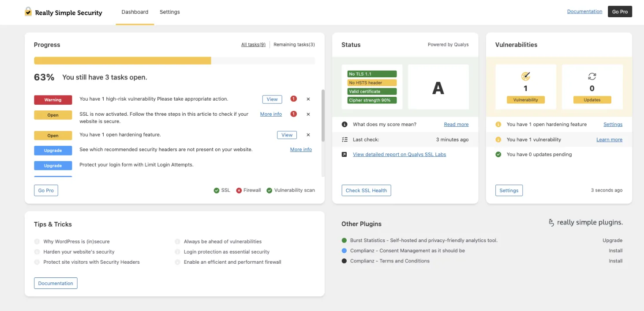
Task: Install Complianz Consent Management plugin
Action: click(x=615, y=250)
